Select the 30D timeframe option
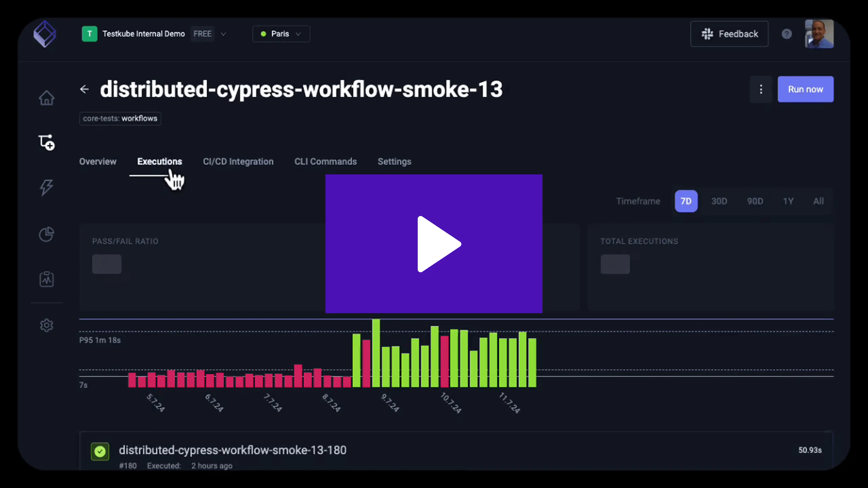Image resolution: width=868 pixels, height=488 pixels. [x=719, y=201]
